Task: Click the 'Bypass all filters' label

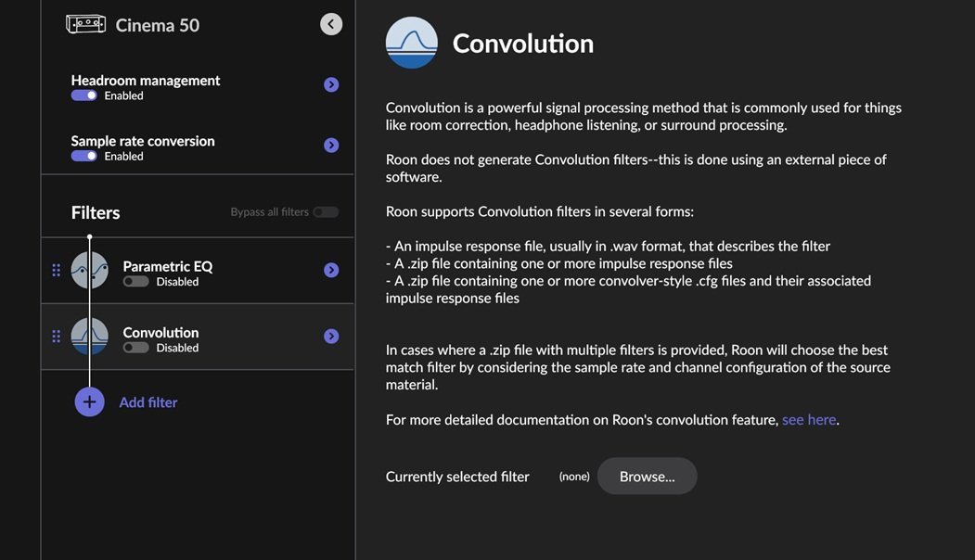Action: click(x=269, y=212)
